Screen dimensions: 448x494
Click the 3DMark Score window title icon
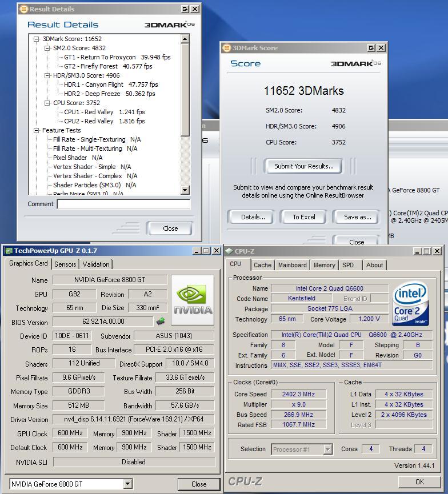pyautogui.click(x=227, y=48)
